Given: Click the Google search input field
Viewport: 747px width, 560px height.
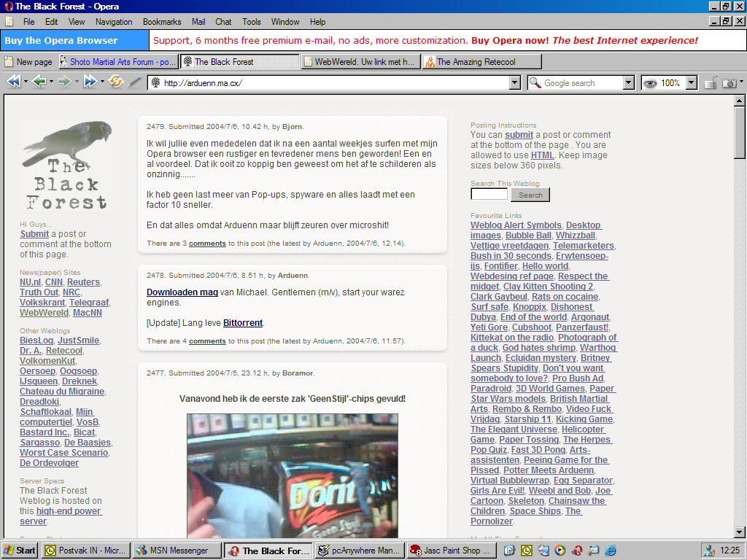Looking at the screenshot, I should [582, 83].
